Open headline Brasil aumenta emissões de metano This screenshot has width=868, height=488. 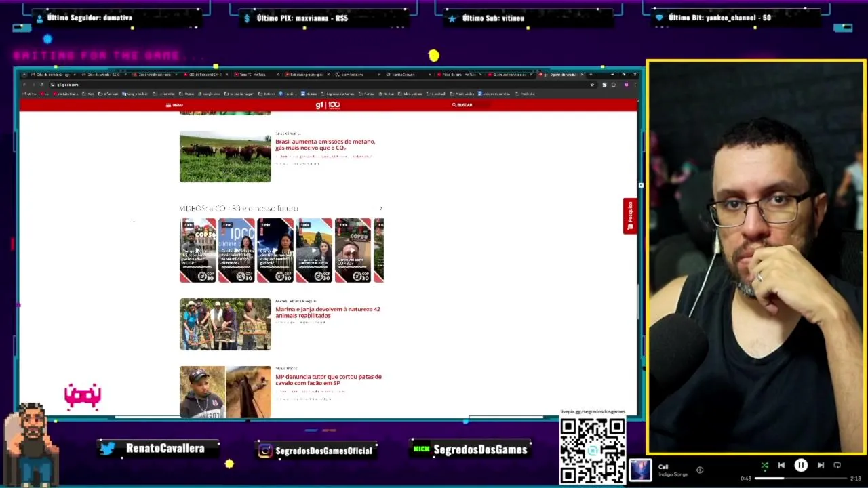(325, 144)
